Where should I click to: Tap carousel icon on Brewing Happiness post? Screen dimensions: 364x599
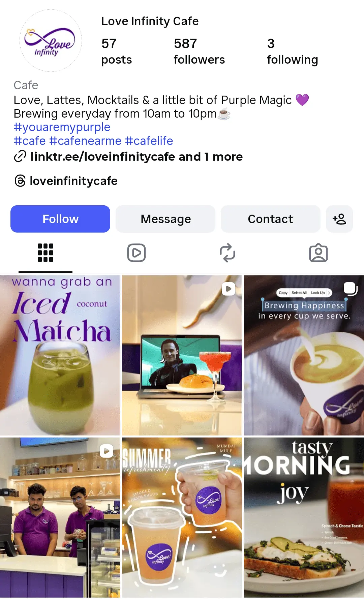pyautogui.click(x=351, y=289)
